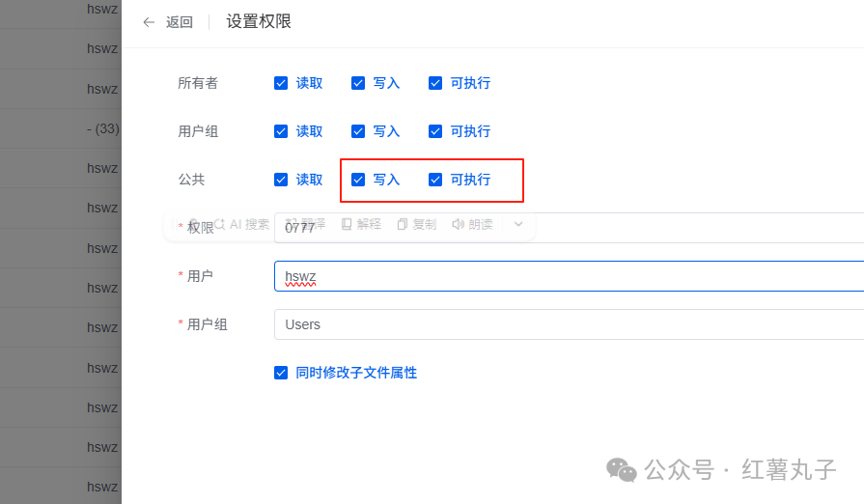This screenshot has height=504, width=864.
Task: Toggle 公共 读取 permission checkbox
Action: coord(281,180)
